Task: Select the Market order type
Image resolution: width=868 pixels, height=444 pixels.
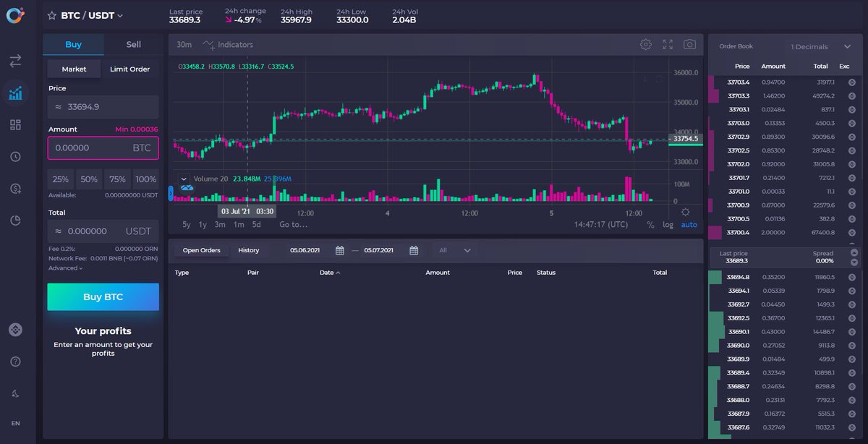Action: click(74, 69)
